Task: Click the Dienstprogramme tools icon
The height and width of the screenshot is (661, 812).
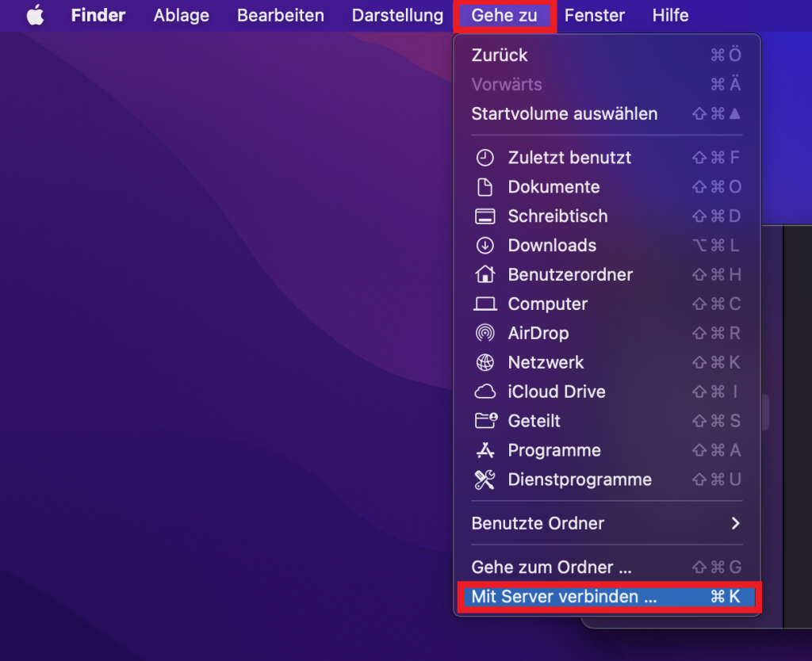Action: click(485, 480)
